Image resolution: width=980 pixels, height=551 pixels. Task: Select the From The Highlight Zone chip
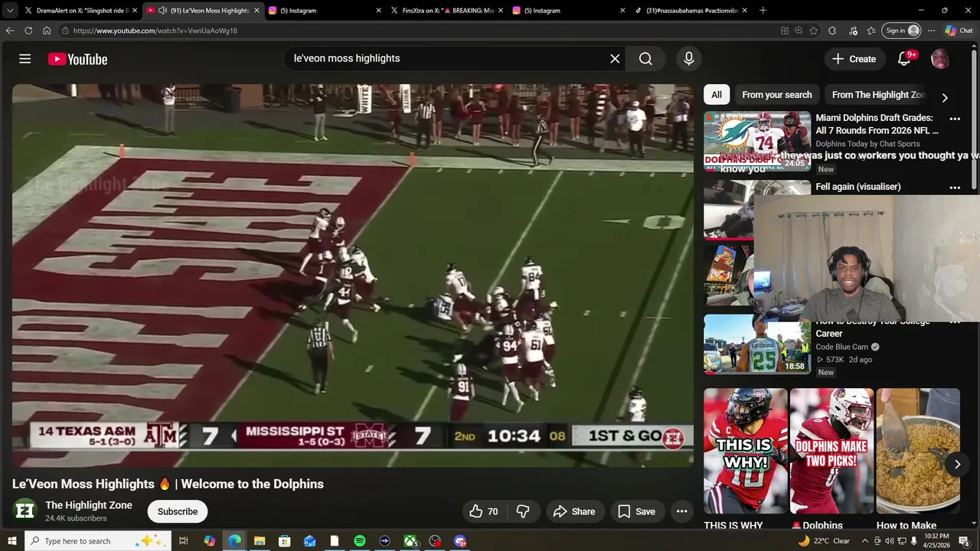879,95
